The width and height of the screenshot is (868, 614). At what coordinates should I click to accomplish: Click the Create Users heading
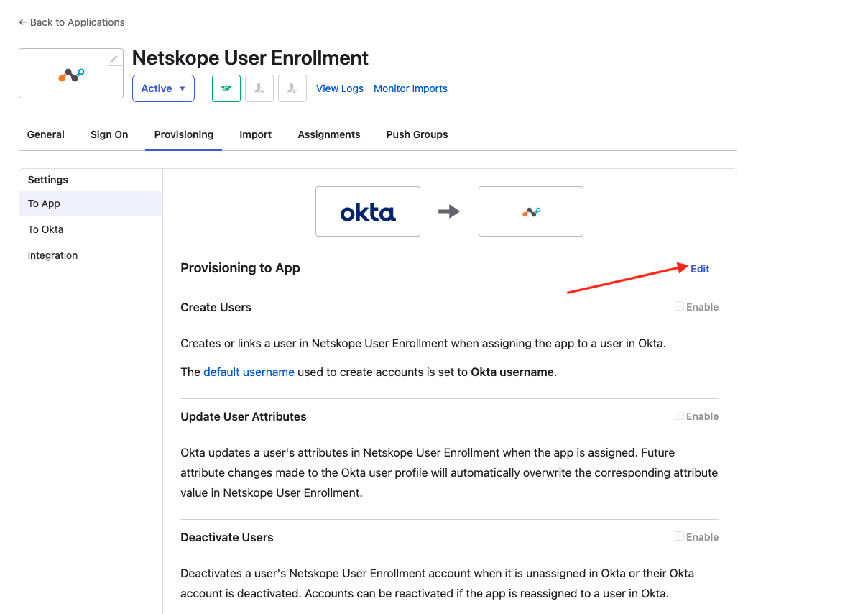point(216,307)
